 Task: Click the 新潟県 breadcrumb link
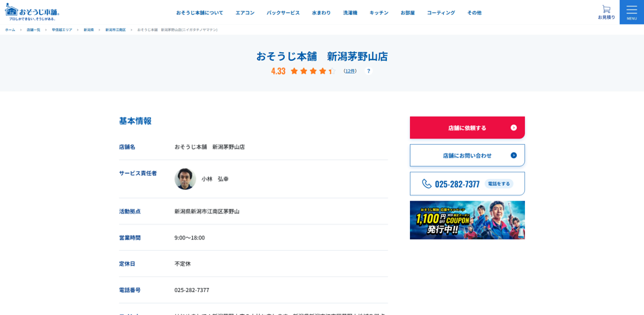[89, 30]
